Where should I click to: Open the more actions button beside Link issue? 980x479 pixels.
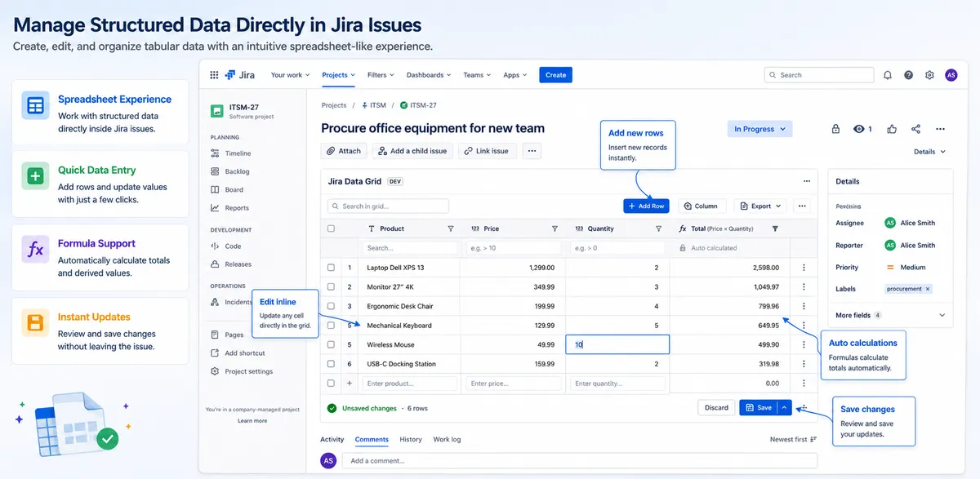[532, 151]
